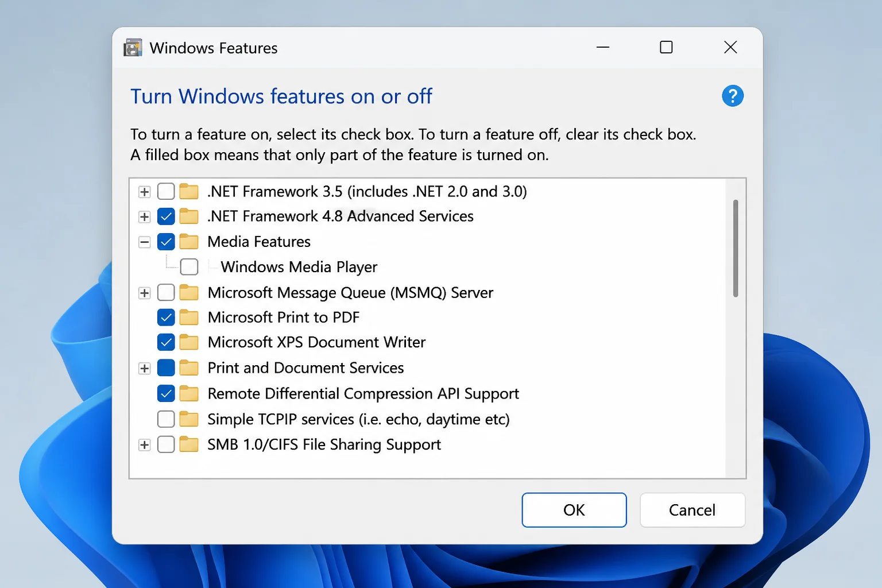882x588 pixels.
Task: Expand Print and Document Services node
Action: (x=145, y=369)
